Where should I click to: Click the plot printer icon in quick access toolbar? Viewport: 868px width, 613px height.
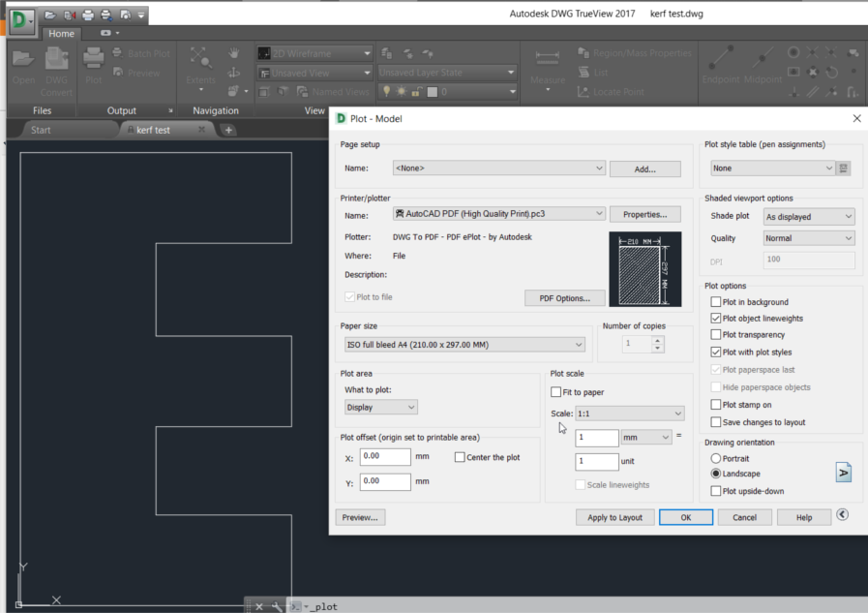pyautogui.click(x=88, y=15)
